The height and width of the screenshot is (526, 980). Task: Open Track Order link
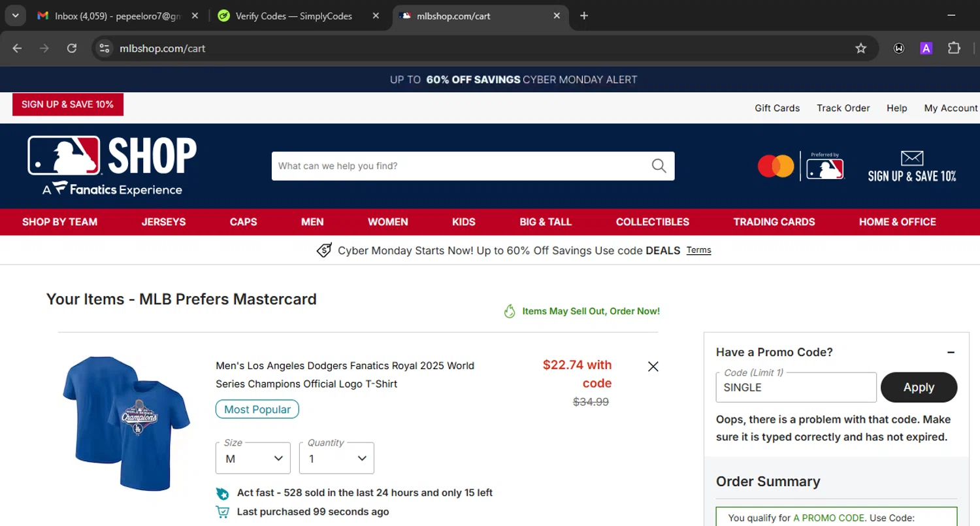point(843,108)
